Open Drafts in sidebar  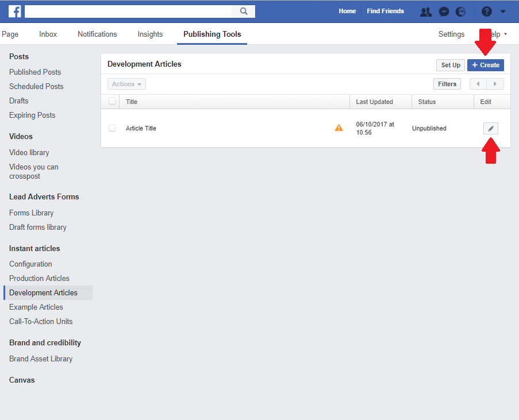[18, 101]
